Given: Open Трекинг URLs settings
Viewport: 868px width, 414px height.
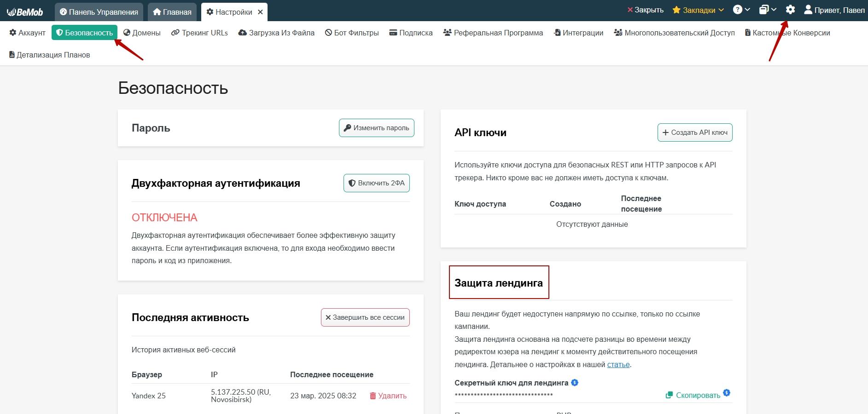Looking at the screenshot, I should click(199, 33).
